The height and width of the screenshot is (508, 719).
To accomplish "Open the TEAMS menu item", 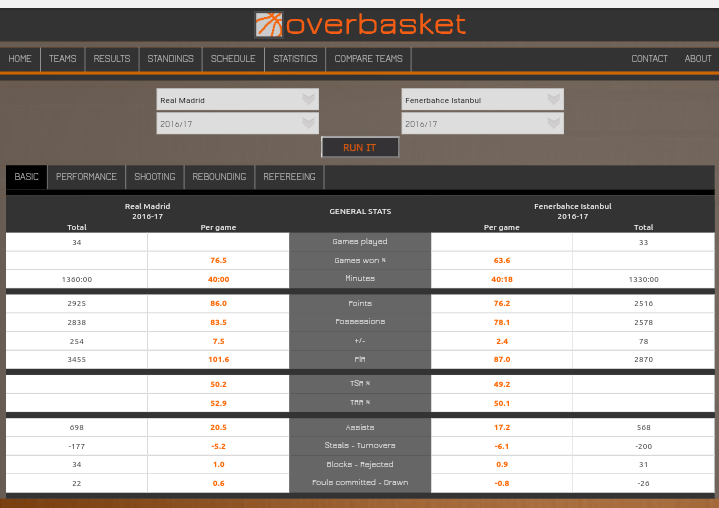I will [62, 59].
